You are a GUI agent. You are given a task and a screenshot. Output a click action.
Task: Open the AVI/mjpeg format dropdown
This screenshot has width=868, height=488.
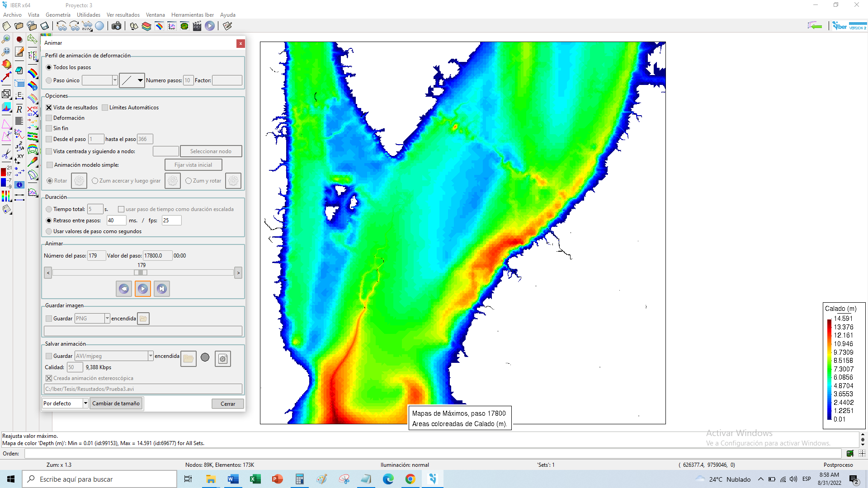[151, 356]
